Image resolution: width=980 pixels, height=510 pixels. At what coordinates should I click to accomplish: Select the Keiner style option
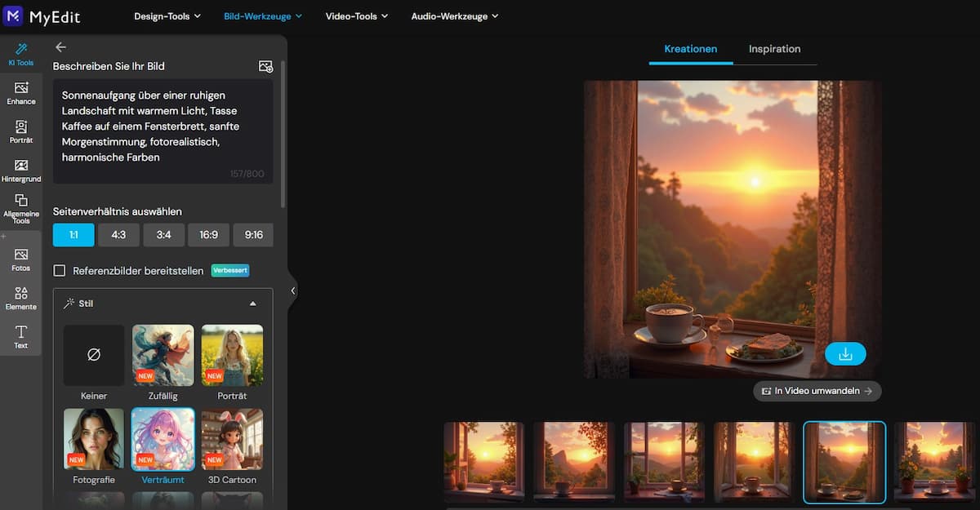[94, 355]
